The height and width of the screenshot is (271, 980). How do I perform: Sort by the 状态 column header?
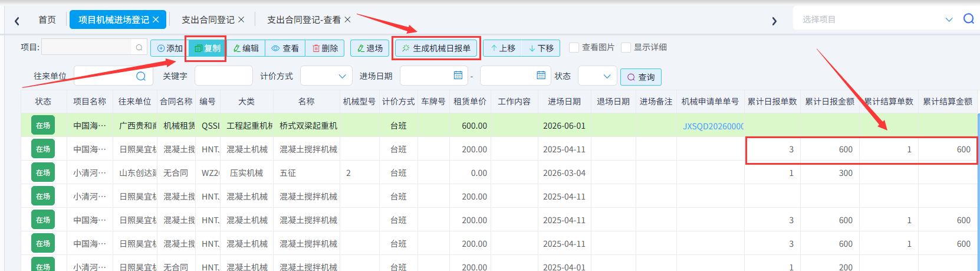click(43, 102)
